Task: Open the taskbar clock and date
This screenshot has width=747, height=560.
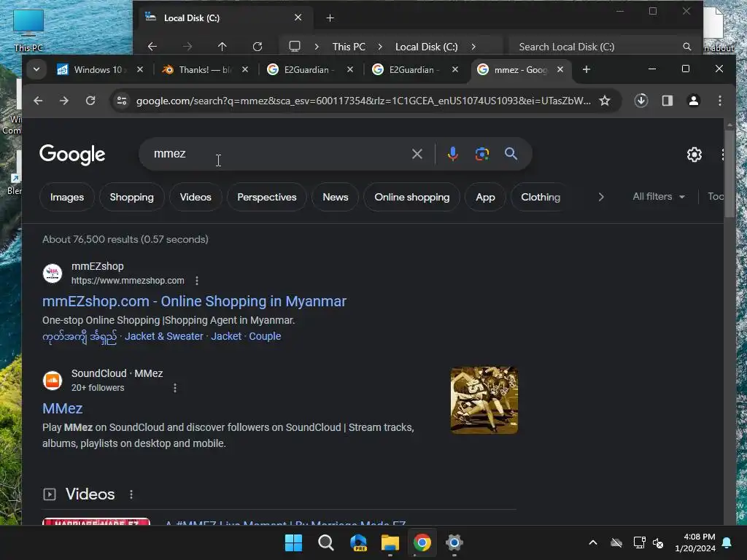Action: [x=694, y=542]
